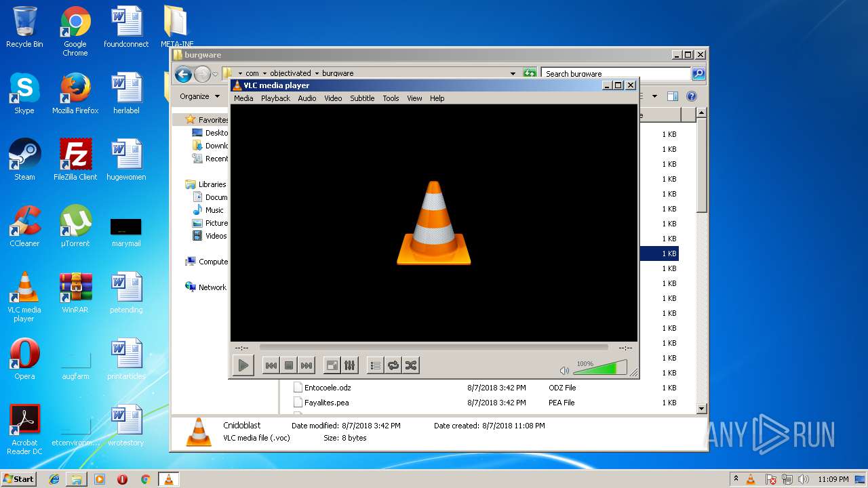Open VLC media player desktop shortcut
This screenshot has height=488, width=868.
[24, 297]
